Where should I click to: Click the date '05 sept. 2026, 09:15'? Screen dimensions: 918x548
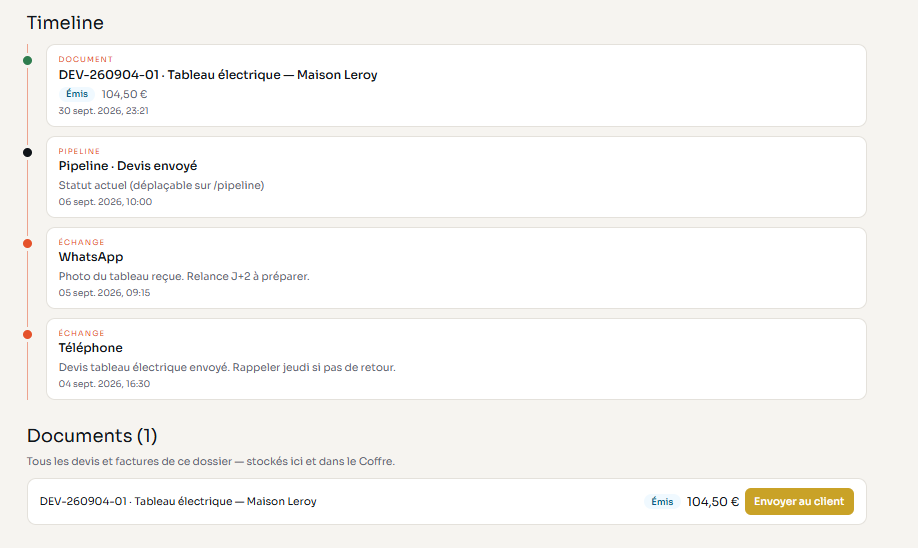pos(104,293)
